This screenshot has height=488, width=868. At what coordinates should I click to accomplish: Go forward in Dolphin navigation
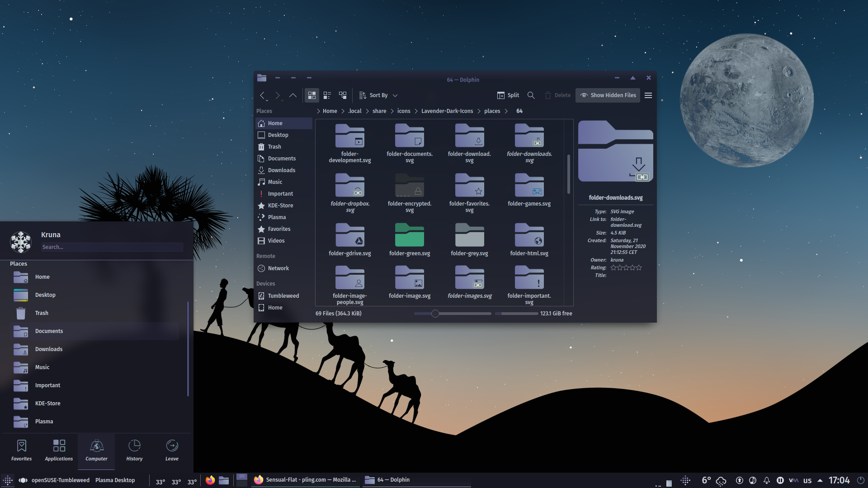pos(278,95)
